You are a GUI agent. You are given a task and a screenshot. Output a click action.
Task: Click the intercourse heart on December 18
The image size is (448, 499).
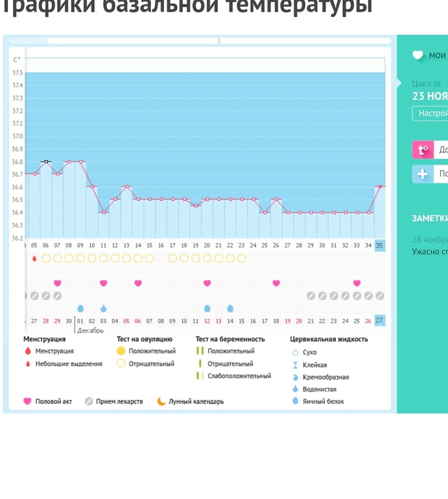point(276,283)
